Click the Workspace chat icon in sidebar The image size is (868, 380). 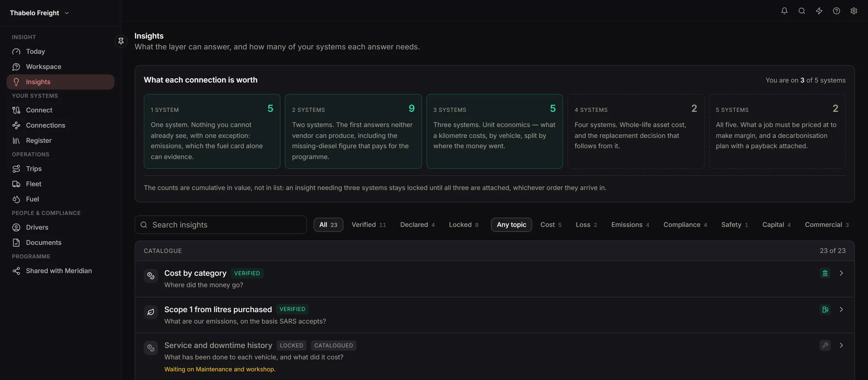point(16,67)
